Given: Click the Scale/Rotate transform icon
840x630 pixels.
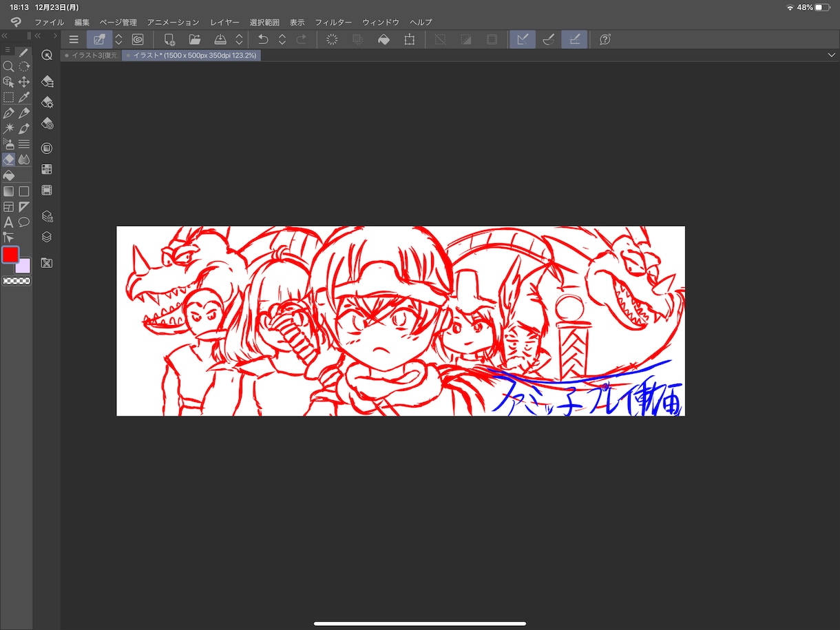Looking at the screenshot, I should (410, 39).
